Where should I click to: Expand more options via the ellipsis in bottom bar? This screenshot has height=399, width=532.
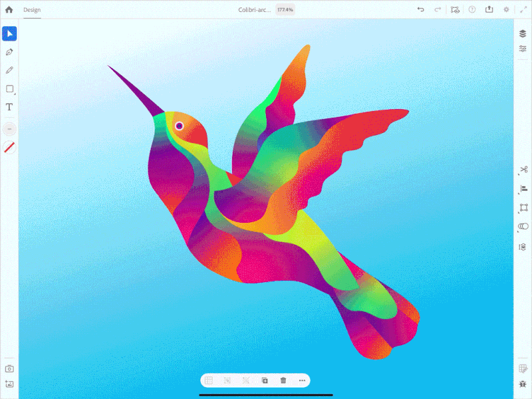(301, 380)
